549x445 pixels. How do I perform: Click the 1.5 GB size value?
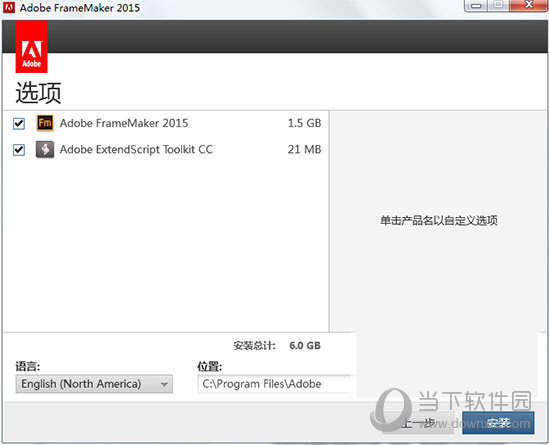(x=304, y=123)
